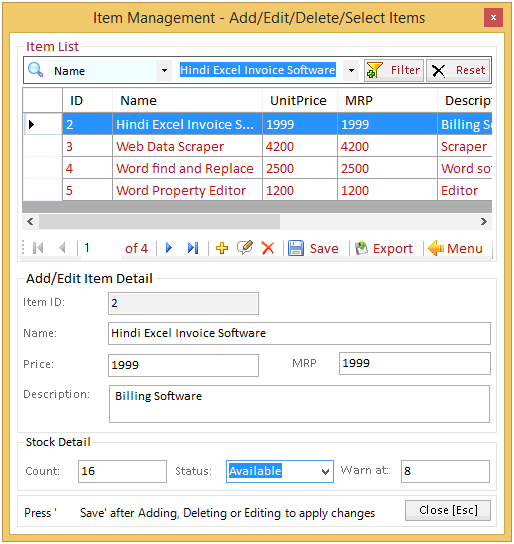Screen dimensions: 514x544
Task: Sort by the ID column header
Action: pyautogui.click(x=87, y=101)
